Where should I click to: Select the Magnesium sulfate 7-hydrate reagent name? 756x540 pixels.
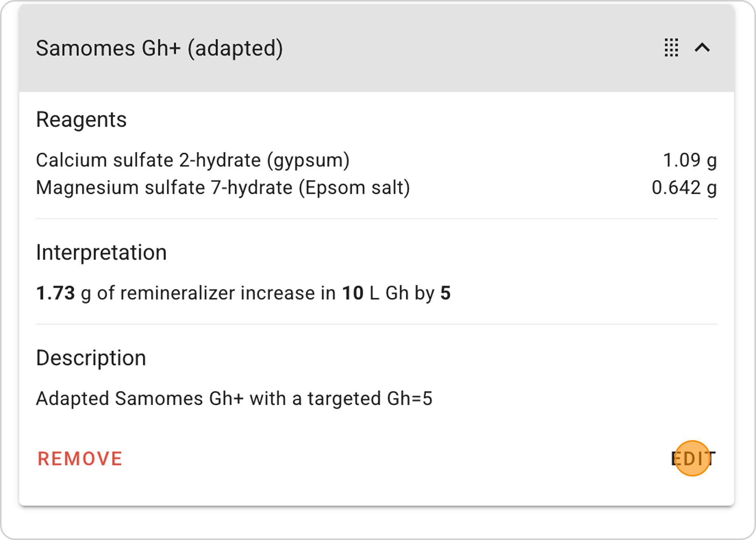pyautogui.click(x=223, y=188)
